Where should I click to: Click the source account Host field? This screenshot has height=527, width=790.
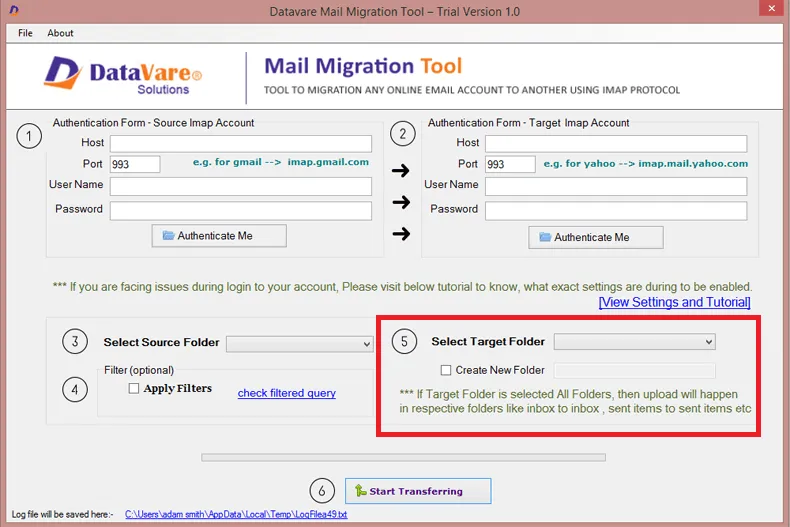241,144
